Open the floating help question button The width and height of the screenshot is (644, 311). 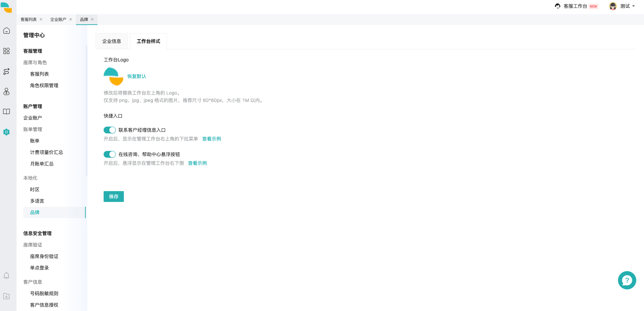pos(627,280)
